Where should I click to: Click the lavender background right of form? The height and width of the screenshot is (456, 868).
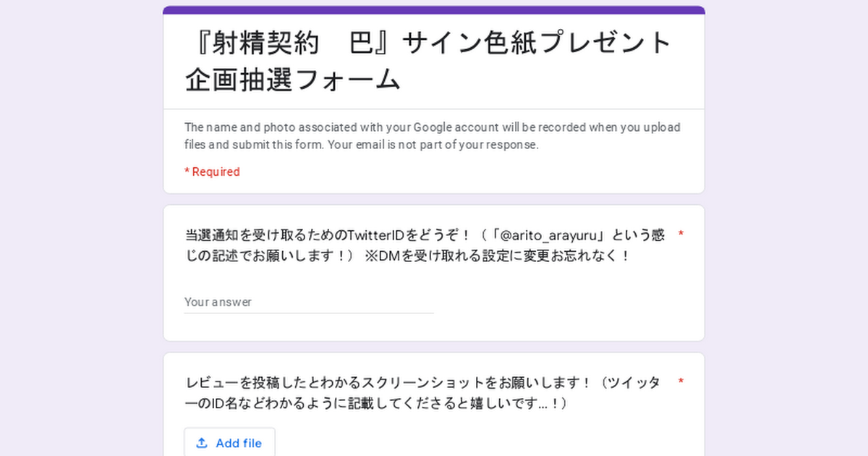(x=787, y=232)
